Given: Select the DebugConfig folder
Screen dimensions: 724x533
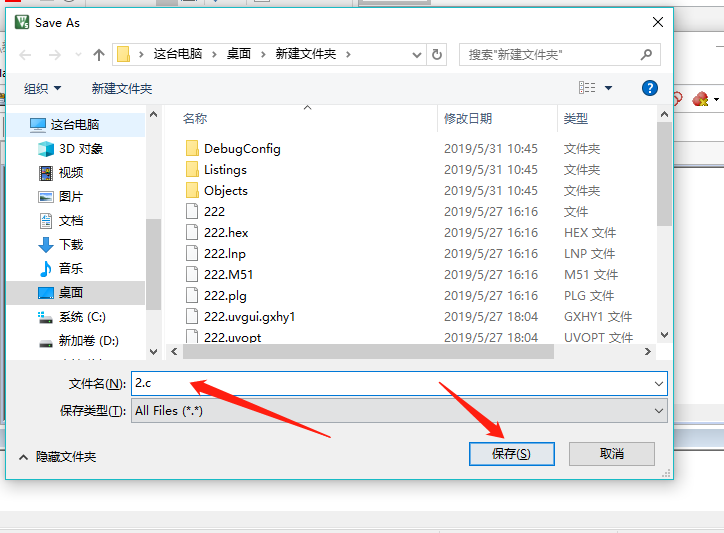Looking at the screenshot, I should 242,149.
